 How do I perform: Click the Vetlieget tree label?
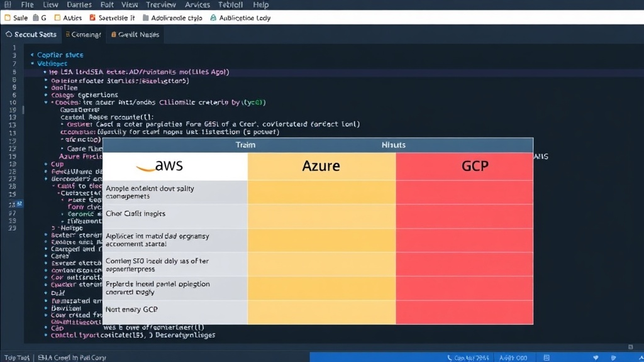tap(52, 63)
